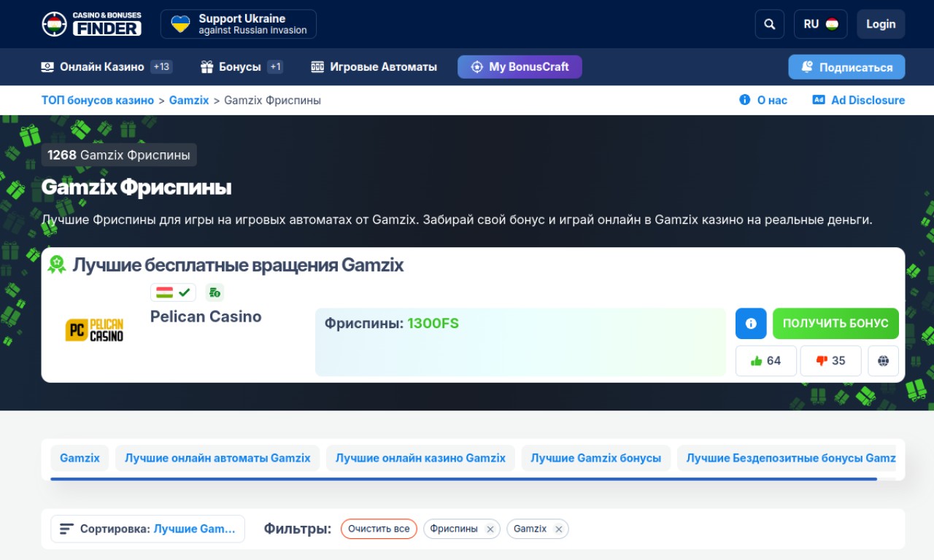Click the Pelican Casino logo thumbnail

click(x=94, y=330)
